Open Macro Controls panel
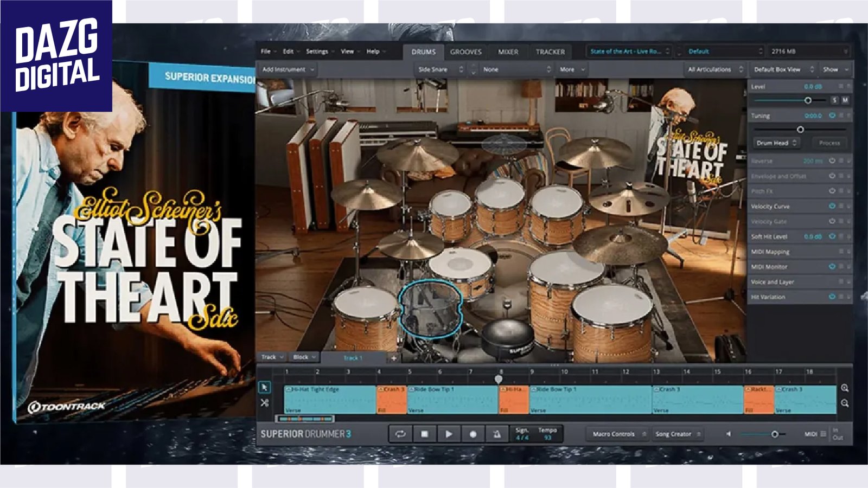 point(617,434)
